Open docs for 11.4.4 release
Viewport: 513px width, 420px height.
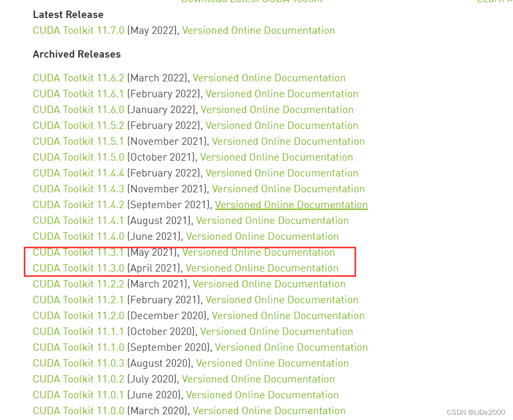tap(282, 173)
